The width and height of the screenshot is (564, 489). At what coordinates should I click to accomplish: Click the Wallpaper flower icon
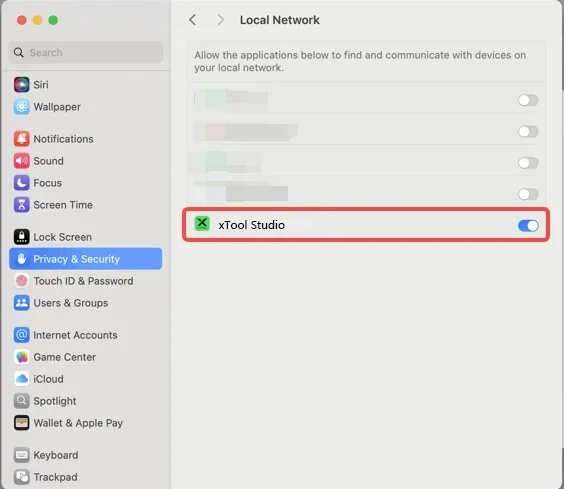click(x=22, y=107)
